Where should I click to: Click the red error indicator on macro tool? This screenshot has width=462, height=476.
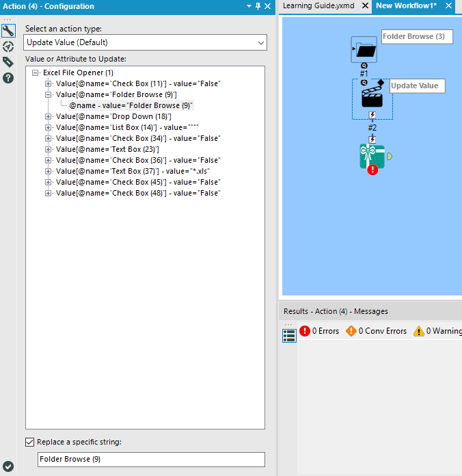tap(372, 170)
